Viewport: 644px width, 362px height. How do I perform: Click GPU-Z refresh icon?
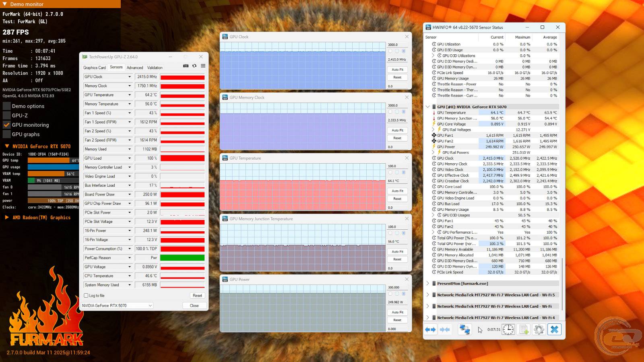(x=194, y=66)
